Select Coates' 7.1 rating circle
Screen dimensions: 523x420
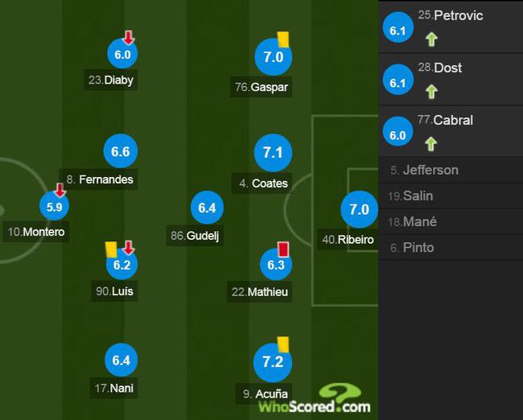point(274,152)
